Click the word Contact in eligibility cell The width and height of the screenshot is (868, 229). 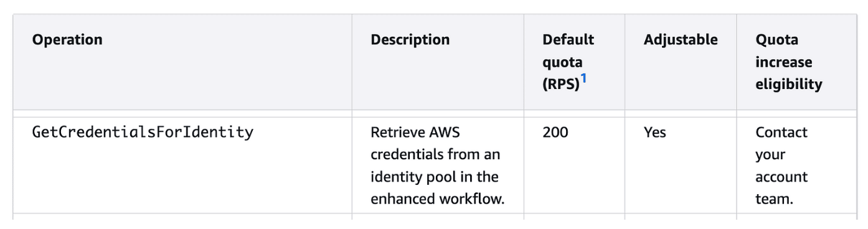pyautogui.click(x=781, y=133)
